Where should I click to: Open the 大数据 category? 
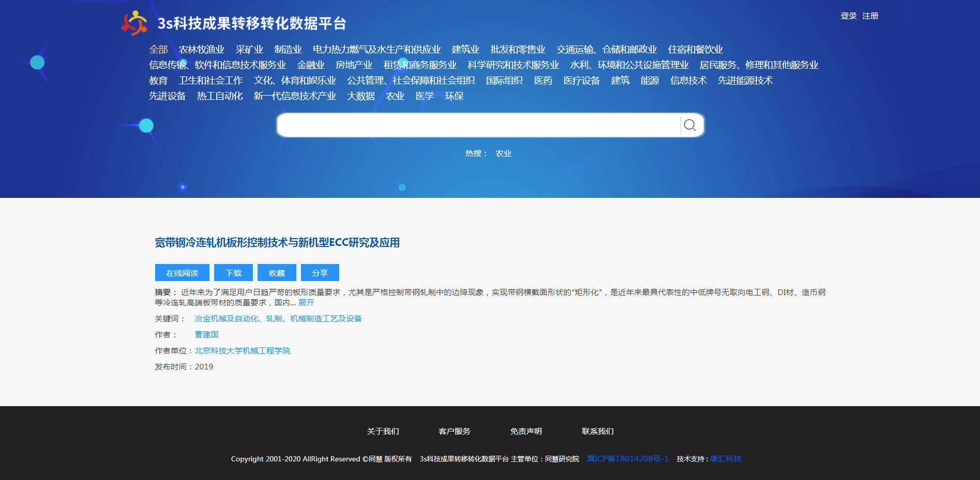tap(360, 96)
